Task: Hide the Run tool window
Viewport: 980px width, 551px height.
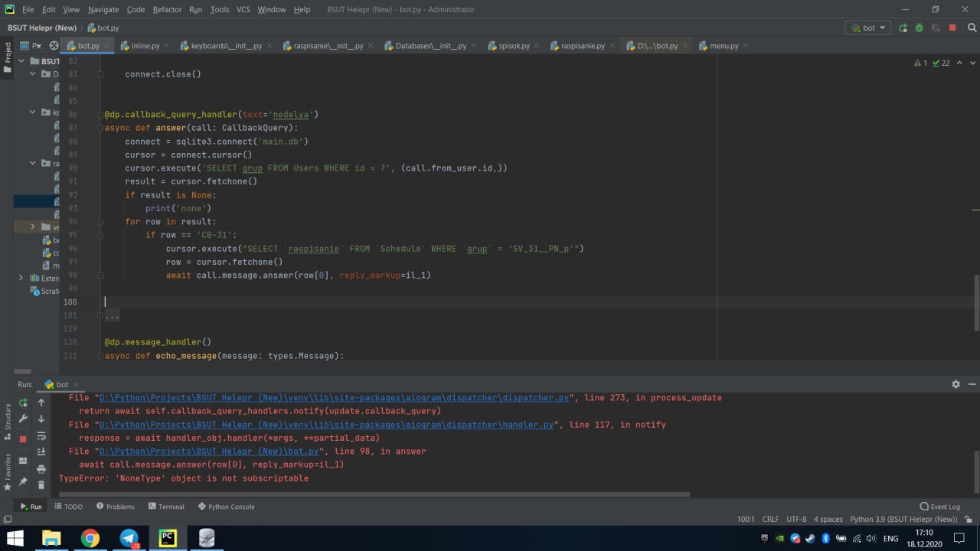Action: coord(972,384)
